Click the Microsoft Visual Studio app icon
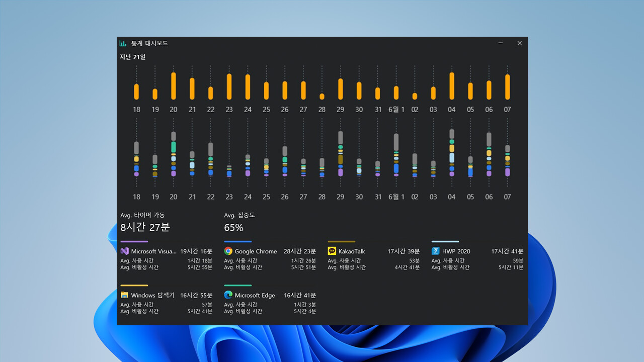Screen dimensions: 644x362 coord(124,251)
